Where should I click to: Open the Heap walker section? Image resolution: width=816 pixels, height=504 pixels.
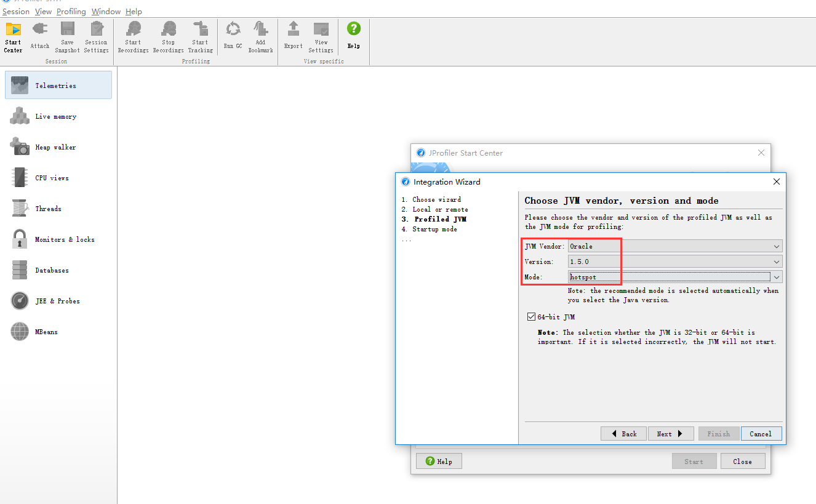pyautogui.click(x=58, y=146)
